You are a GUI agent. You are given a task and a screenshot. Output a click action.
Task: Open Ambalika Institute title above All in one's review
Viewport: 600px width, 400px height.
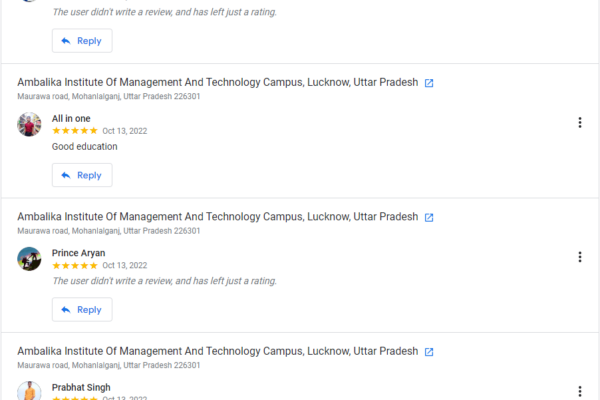pyautogui.click(x=217, y=82)
